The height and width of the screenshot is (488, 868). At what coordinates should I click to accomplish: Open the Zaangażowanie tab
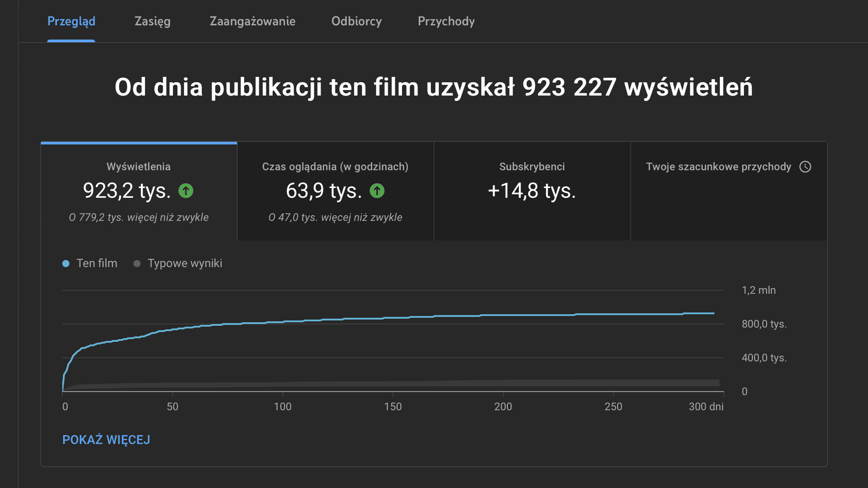[x=253, y=21]
